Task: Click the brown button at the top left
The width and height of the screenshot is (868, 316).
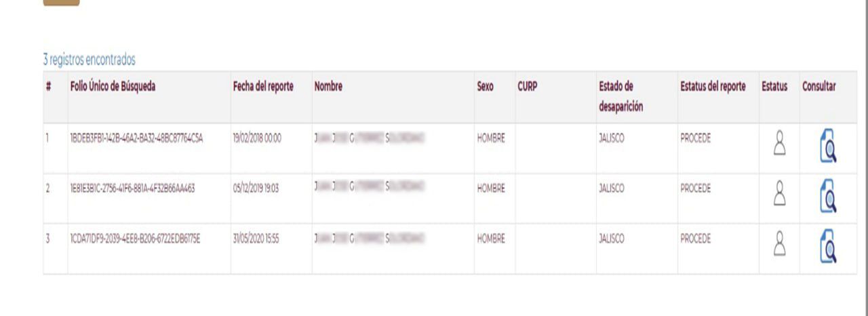Action: 61,3
